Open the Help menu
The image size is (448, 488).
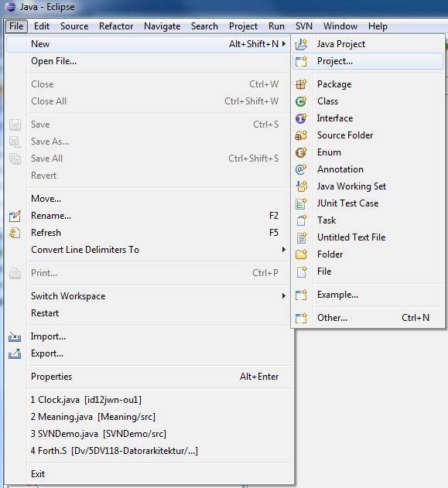(378, 26)
